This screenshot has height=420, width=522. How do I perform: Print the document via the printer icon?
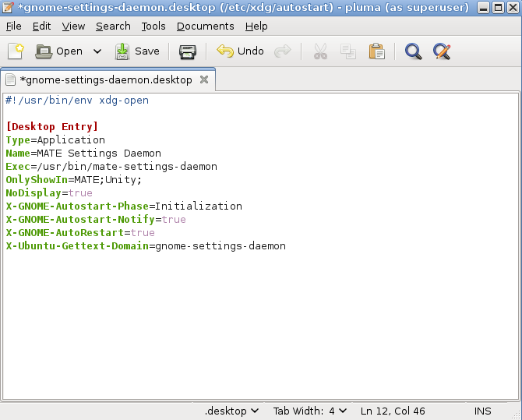188,51
